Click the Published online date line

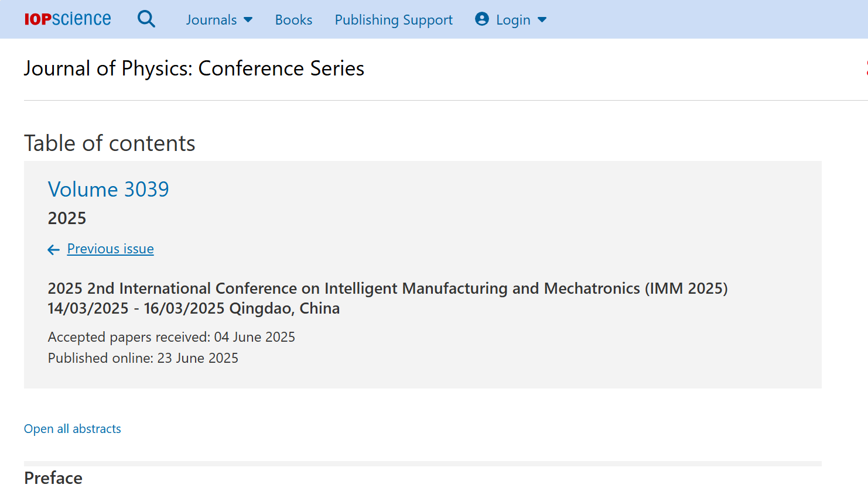(x=143, y=358)
